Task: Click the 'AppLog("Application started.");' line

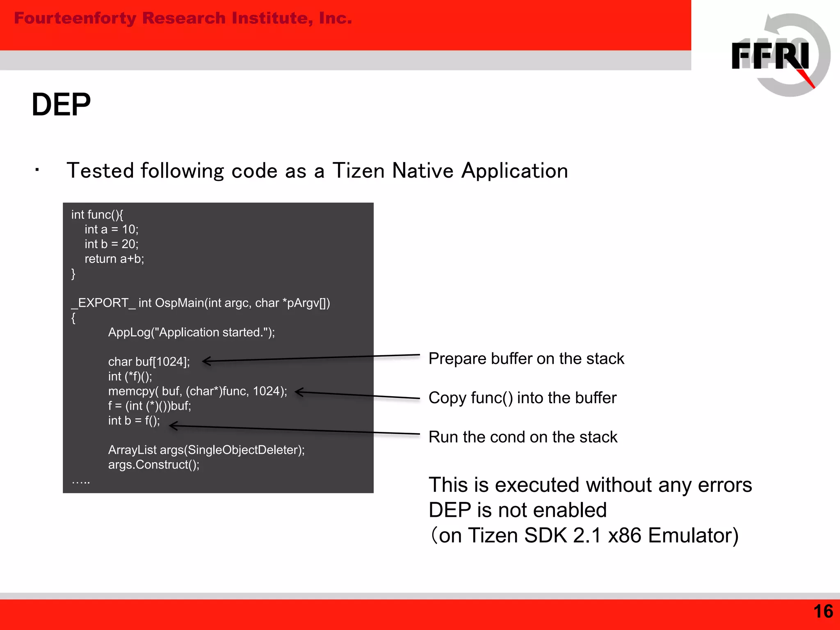Action: [x=192, y=332]
